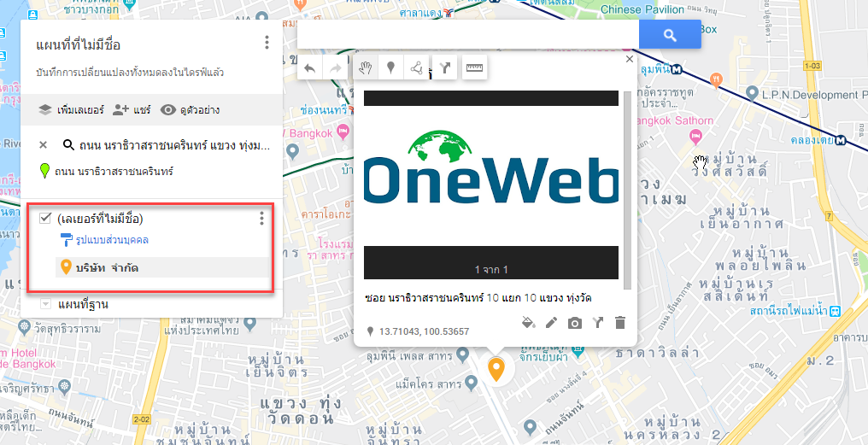Screen dimensions: 868x445
Task: Click layer title (เลเยอร์ที่ไม่มีชื่อ)
Action: [100, 220]
